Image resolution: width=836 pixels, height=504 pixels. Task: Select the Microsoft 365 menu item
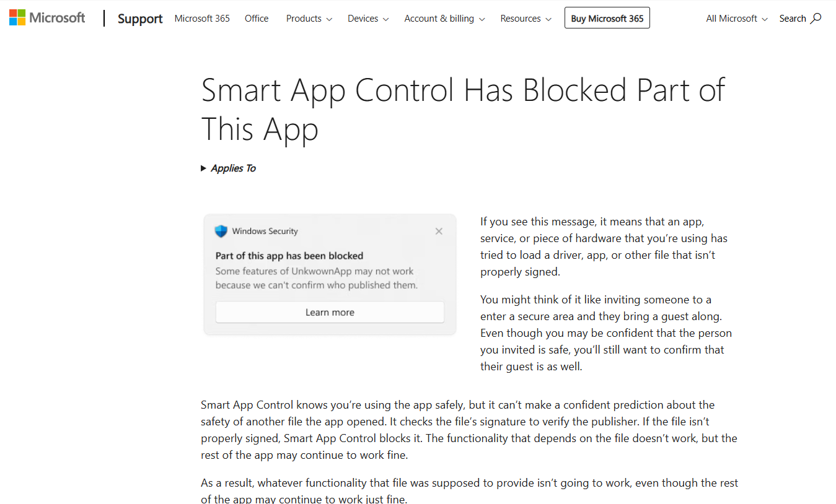click(201, 19)
